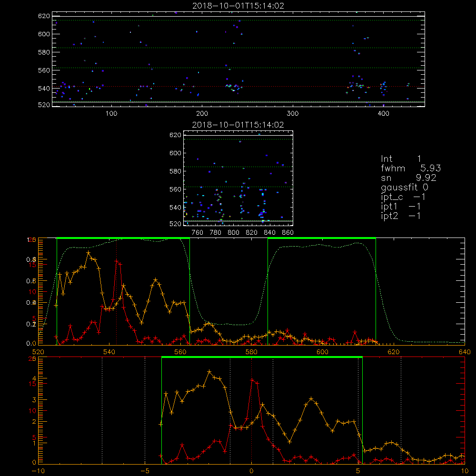Click the top plot title 2018-10-01T15:14:02
Screen dimensions: 476x476
238,6
